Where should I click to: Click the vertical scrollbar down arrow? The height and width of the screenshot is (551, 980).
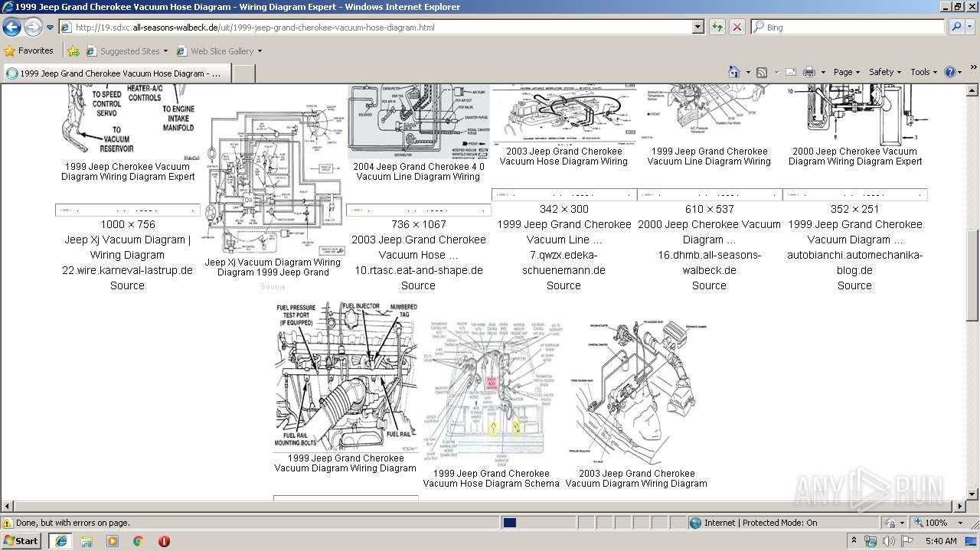(972, 494)
